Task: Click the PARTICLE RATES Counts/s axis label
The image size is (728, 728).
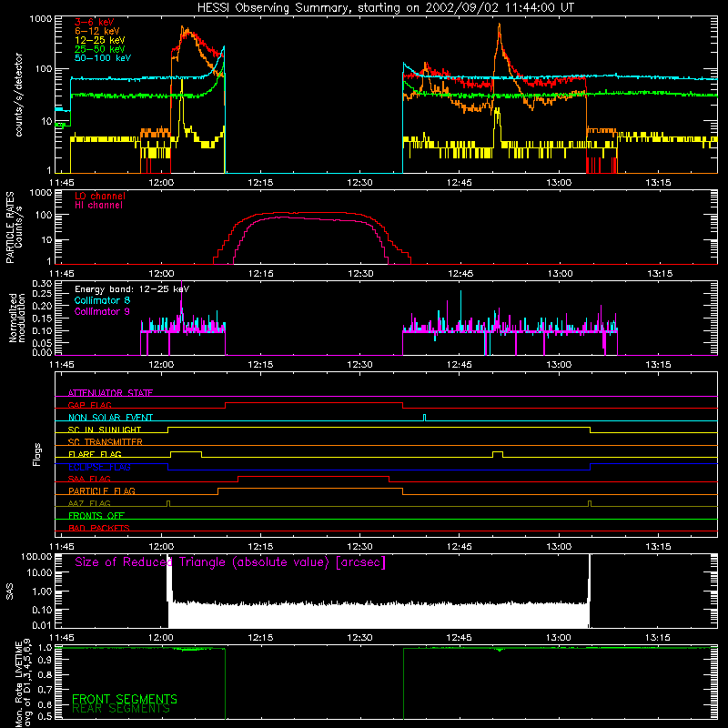Action: point(14,227)
